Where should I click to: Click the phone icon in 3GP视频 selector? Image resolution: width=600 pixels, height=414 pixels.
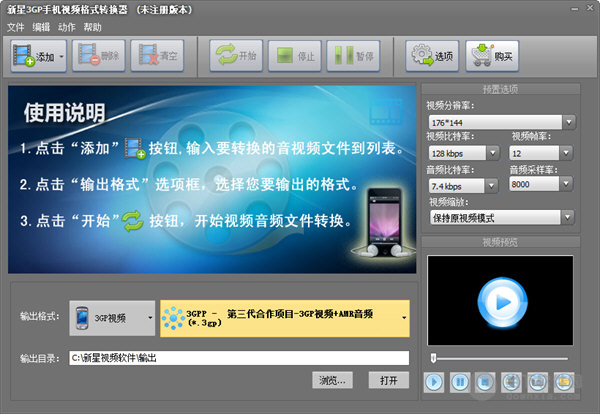(x=82, y=318)
